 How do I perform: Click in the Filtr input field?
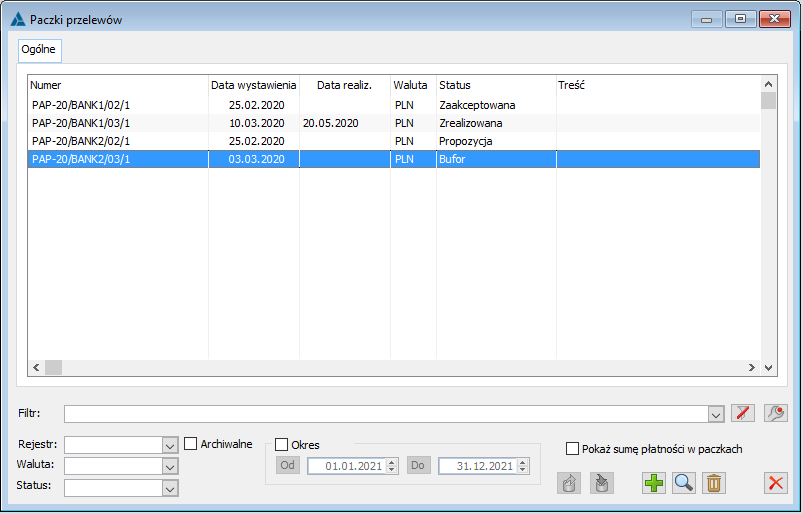tap(387, 414)
